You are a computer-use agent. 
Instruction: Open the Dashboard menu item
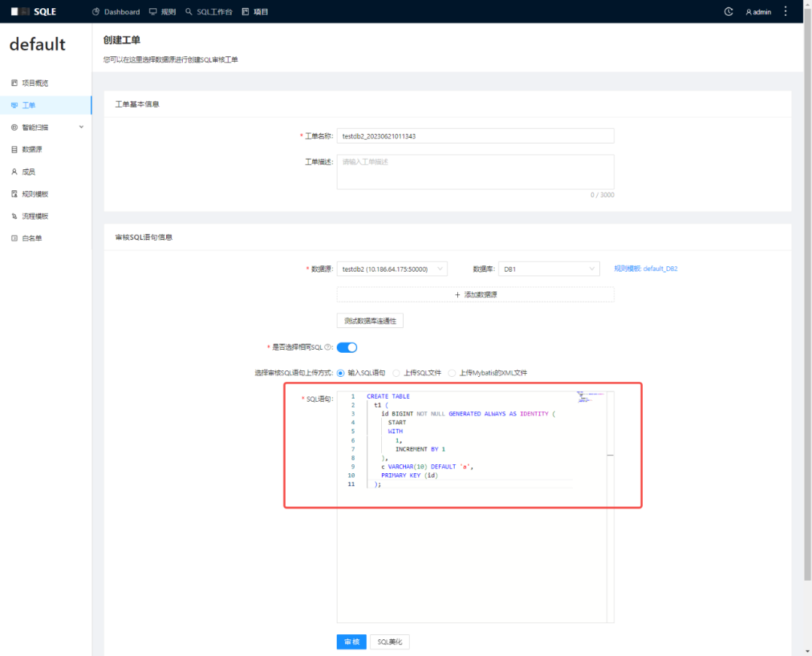(116, 11)
